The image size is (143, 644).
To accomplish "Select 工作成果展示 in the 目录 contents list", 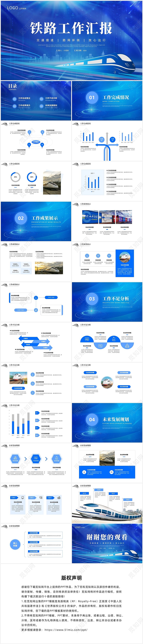I will tap(24, 106).
